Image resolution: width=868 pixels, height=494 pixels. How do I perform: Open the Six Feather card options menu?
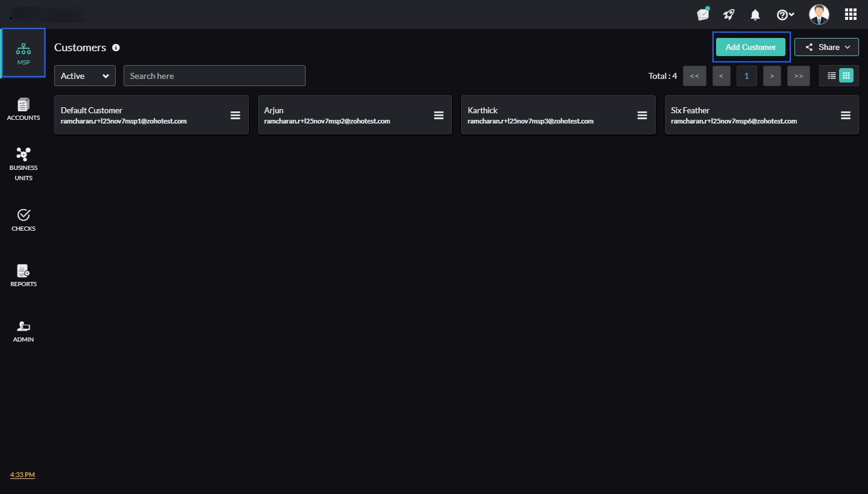845,115
